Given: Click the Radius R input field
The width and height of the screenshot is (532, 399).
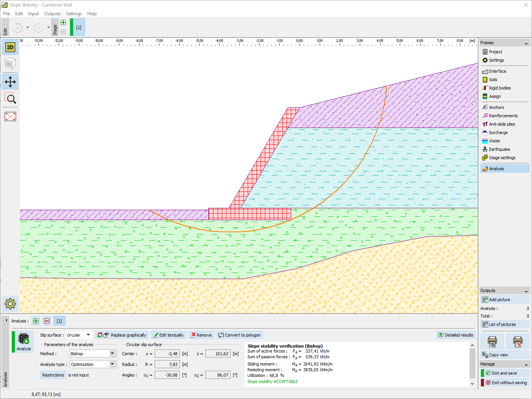Looking at the screenshot, I should pyautogui.click(x=167, y=364).
